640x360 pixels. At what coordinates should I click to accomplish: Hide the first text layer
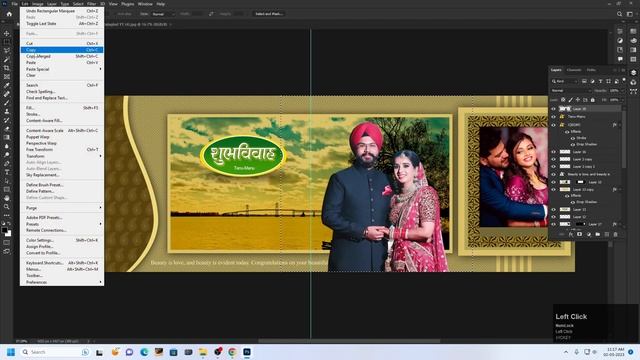(x=554, y=117)
